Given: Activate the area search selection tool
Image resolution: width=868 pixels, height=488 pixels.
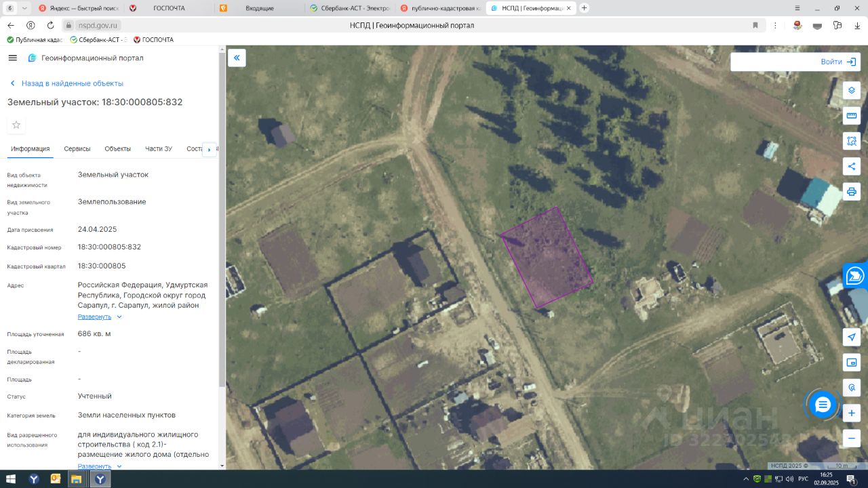Looking at the screenshot, I should coord(852,141).
